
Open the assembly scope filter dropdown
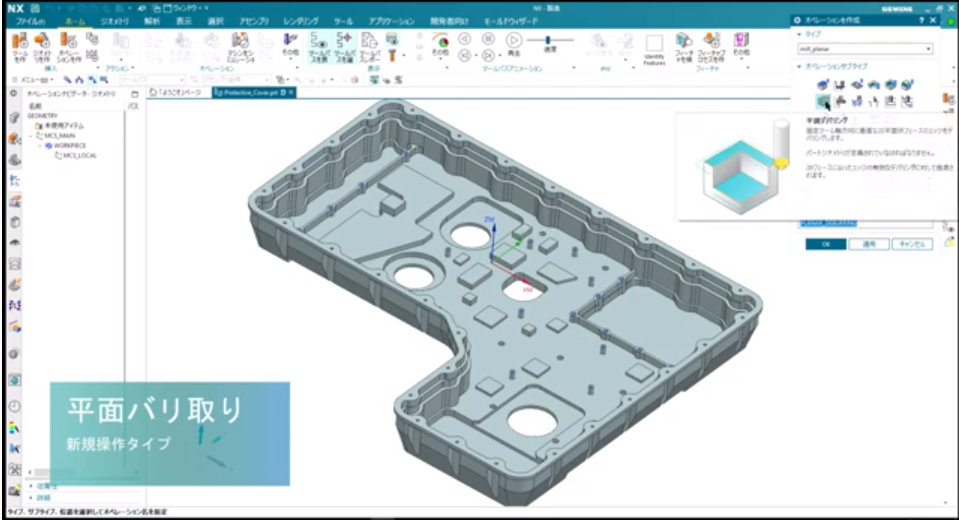[237, 80]
